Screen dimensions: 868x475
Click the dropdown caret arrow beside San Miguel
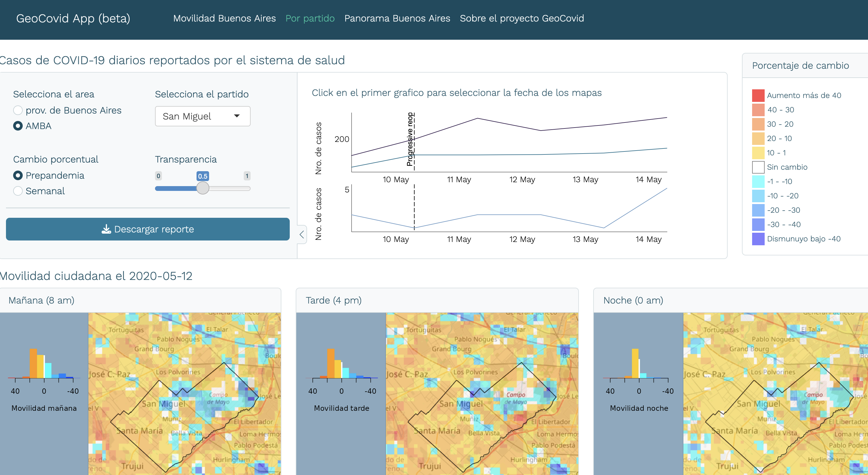coord(237,116)
